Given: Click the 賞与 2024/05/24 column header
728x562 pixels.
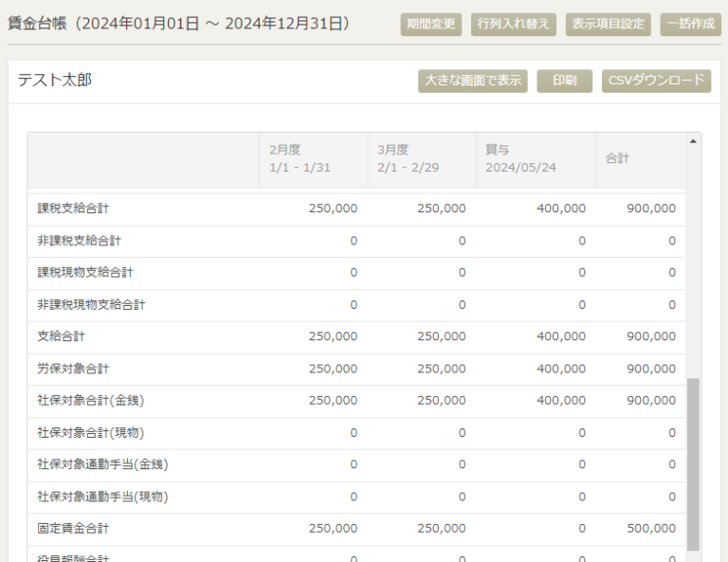Looking at the screenshot, I should point(535,158).
